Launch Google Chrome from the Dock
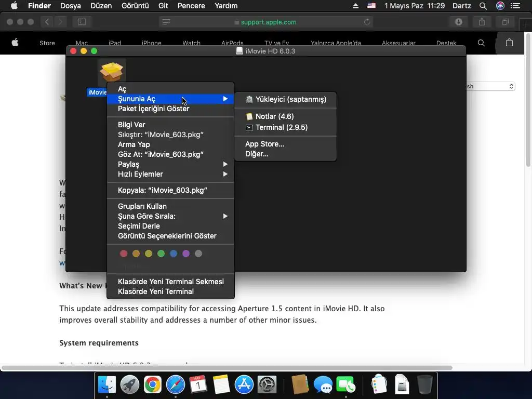Image resolution: width=532 pixels, height=399 pixels. tap(152, 385)
